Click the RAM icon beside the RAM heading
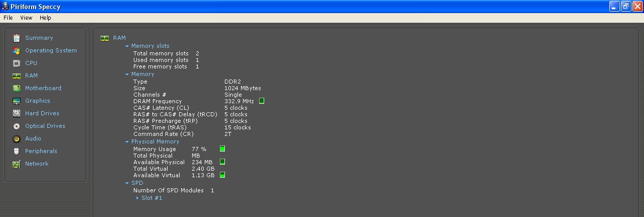Viewport: 644px width, 217px height. pos(105,38)
